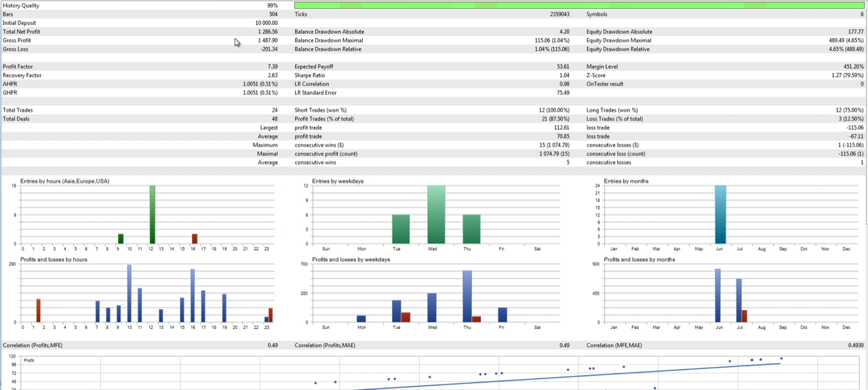Click the Tue bar in Entries by weekdays

point(401,229)
